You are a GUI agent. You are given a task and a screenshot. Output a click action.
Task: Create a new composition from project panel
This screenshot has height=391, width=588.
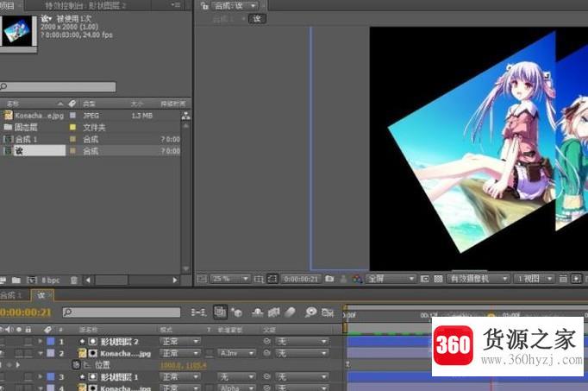(x=32, y=280)
